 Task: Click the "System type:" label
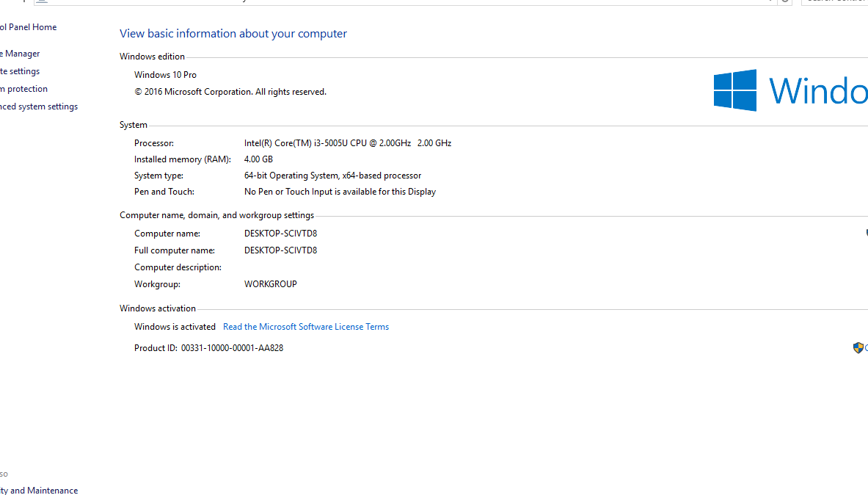coord(158,176)
